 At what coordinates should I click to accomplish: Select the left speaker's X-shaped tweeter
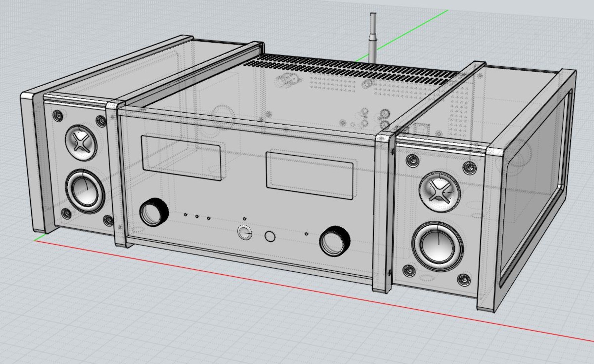coord(81,144)
